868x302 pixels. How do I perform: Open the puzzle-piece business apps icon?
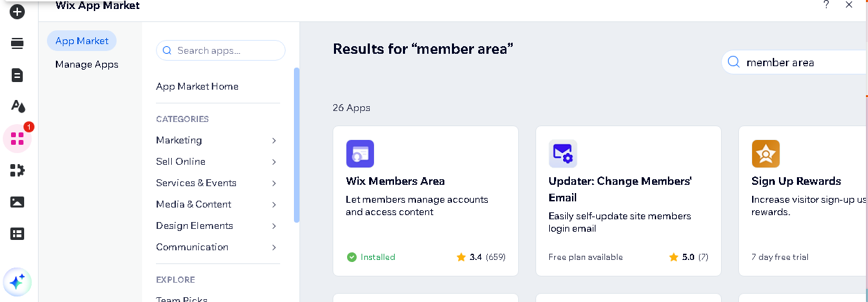[x=17, y=170]
